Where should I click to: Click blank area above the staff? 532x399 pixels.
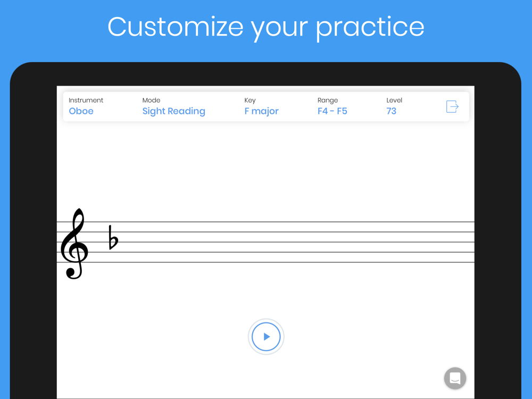point(265,170)
